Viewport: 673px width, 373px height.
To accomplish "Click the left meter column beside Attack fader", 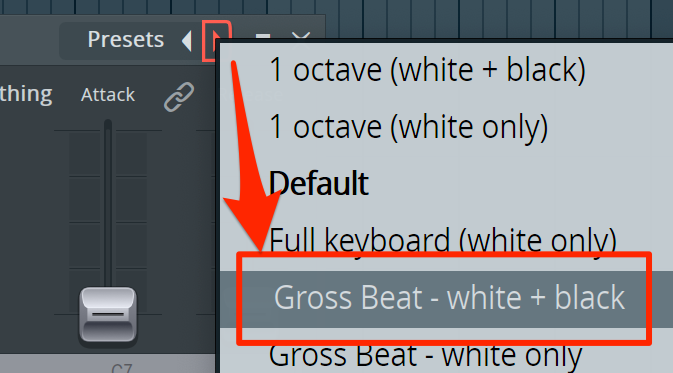I will coord(85,221).
